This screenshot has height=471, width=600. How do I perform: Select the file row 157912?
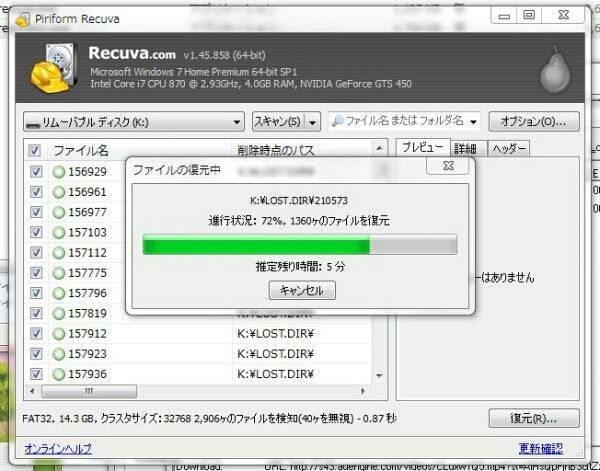[x=199, y=334]
